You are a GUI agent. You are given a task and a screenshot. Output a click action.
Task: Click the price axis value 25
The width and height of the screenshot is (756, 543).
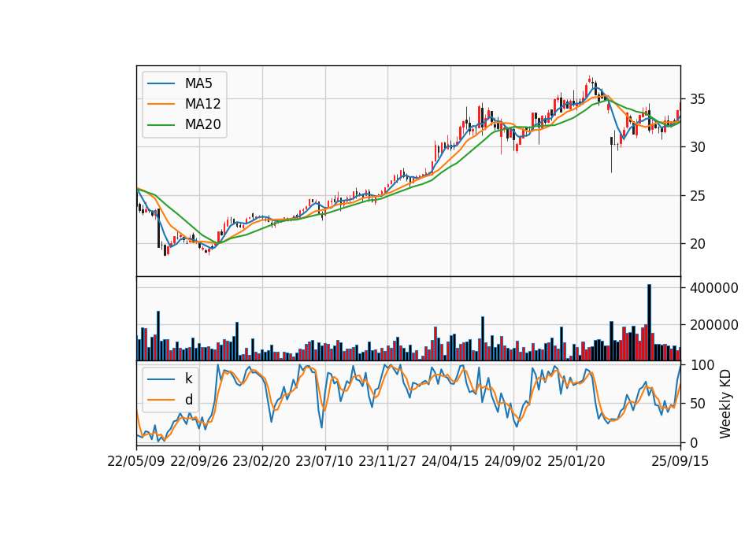point(697,196)
